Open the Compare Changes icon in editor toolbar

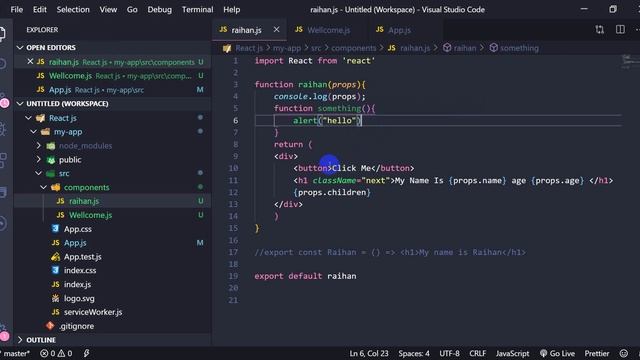click(599, 29)
